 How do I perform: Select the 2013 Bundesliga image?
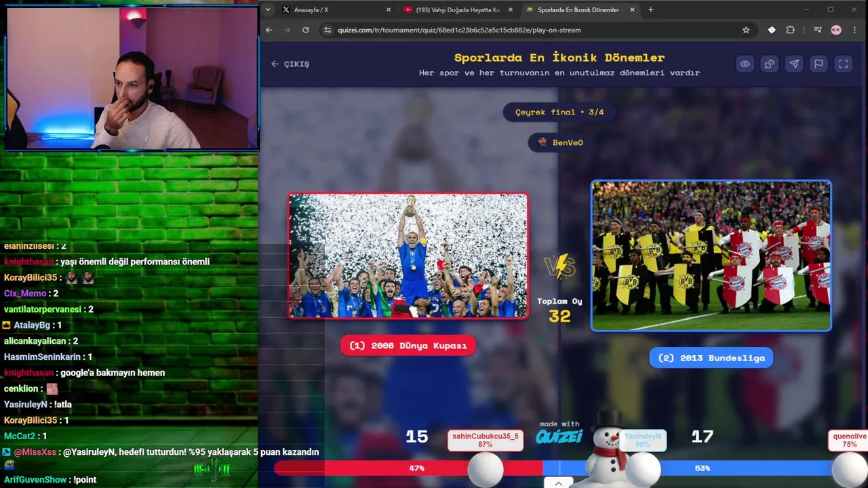pos(711,256)
